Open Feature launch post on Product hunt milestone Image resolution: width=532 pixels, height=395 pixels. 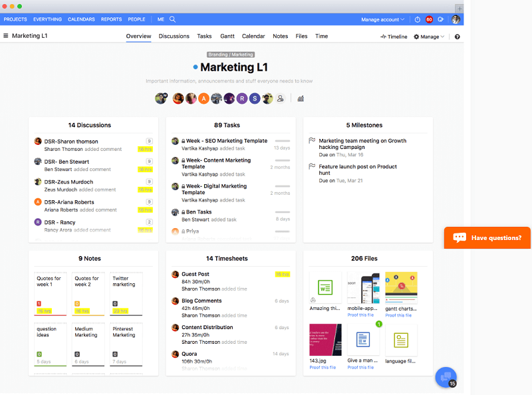coord(358,170)
